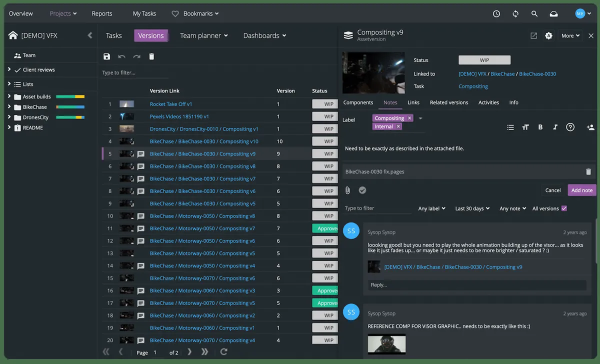Click the global search magnifier icon

tap(534, 13)
